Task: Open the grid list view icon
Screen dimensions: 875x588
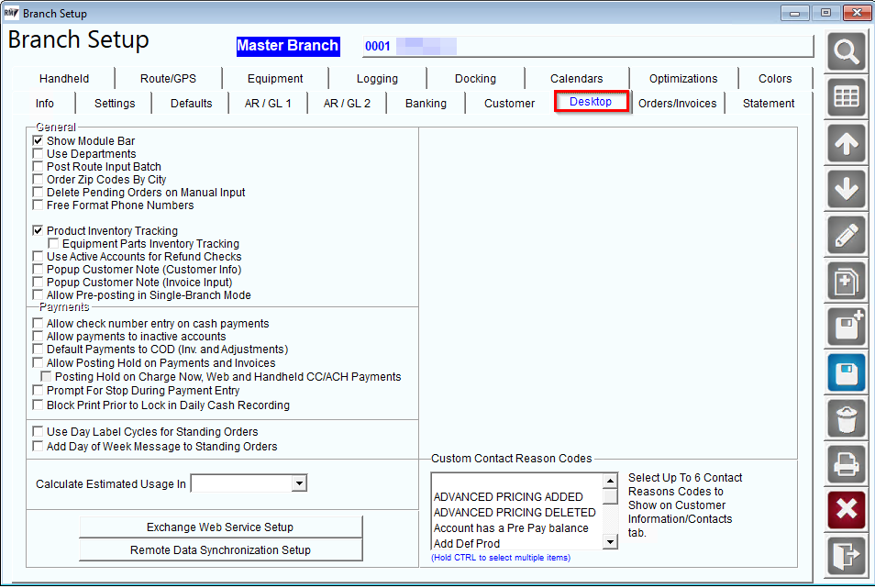Action: [846, 97]
